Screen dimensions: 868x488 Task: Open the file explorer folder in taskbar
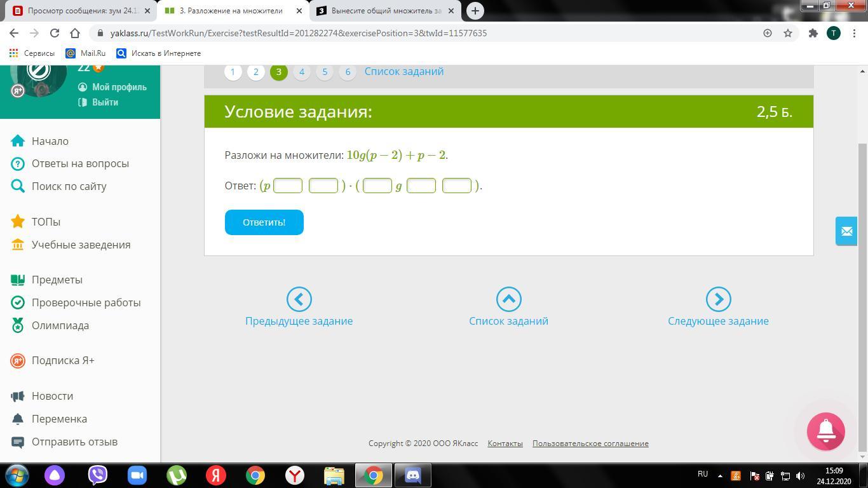point(334,475)
